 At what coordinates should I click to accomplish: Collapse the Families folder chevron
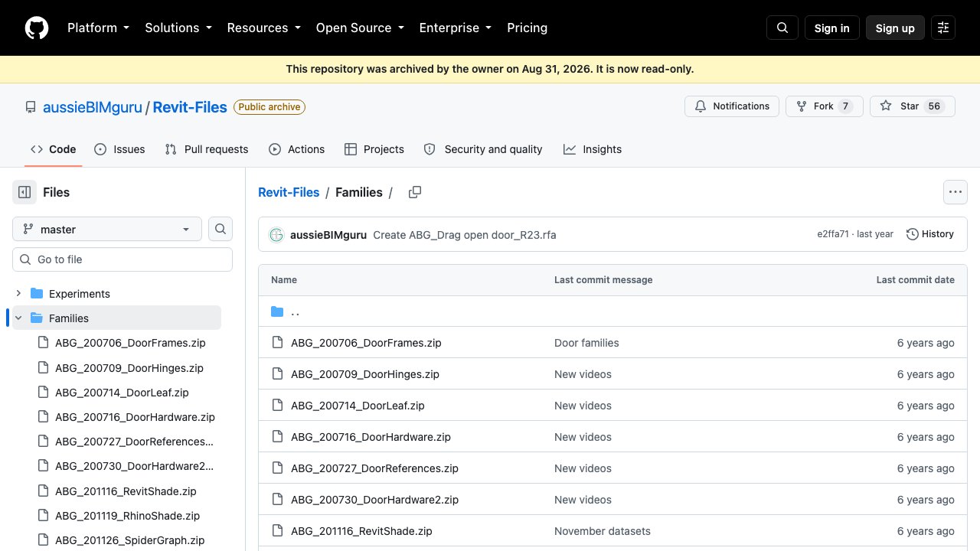pos(18,318)
